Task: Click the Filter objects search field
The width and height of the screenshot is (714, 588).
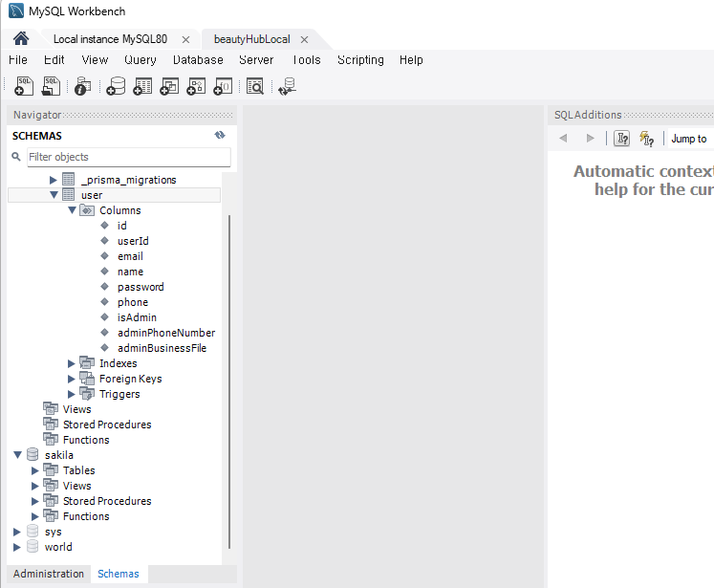Action: tap(129, 157)
